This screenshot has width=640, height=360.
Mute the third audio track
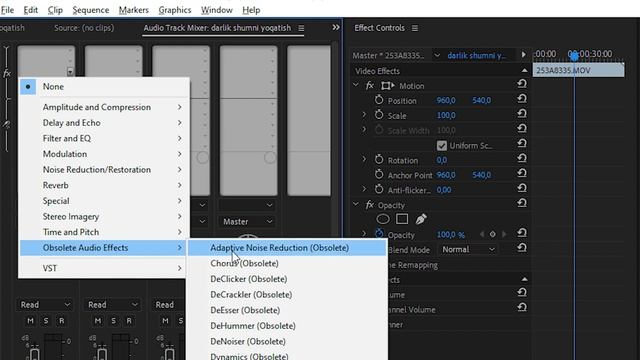[x=165, y=321]
